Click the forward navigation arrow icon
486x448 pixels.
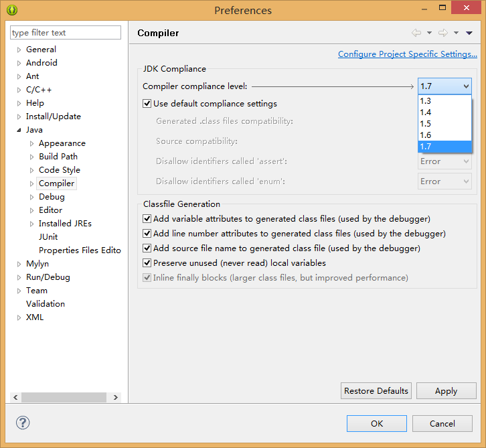pos(443,33)
